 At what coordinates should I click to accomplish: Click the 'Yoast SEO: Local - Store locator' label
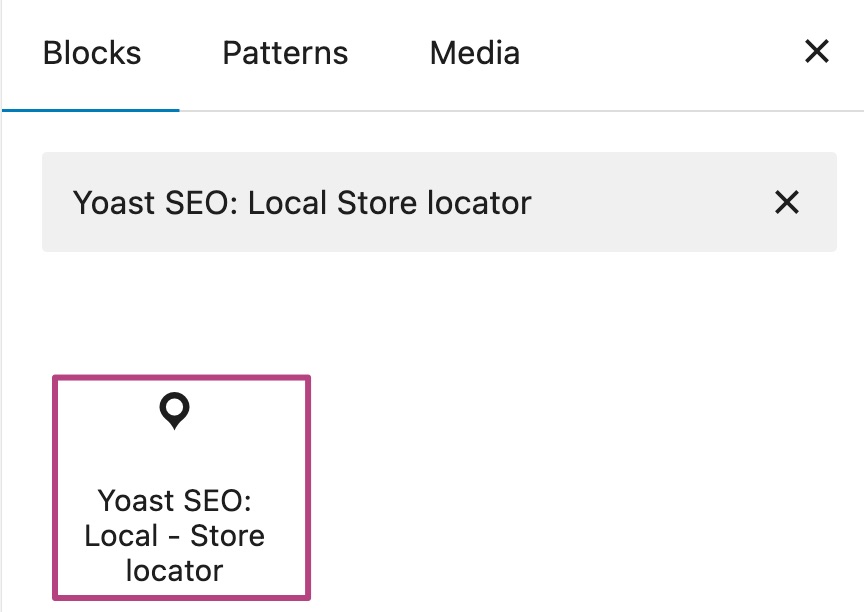[x=175, y=535]
